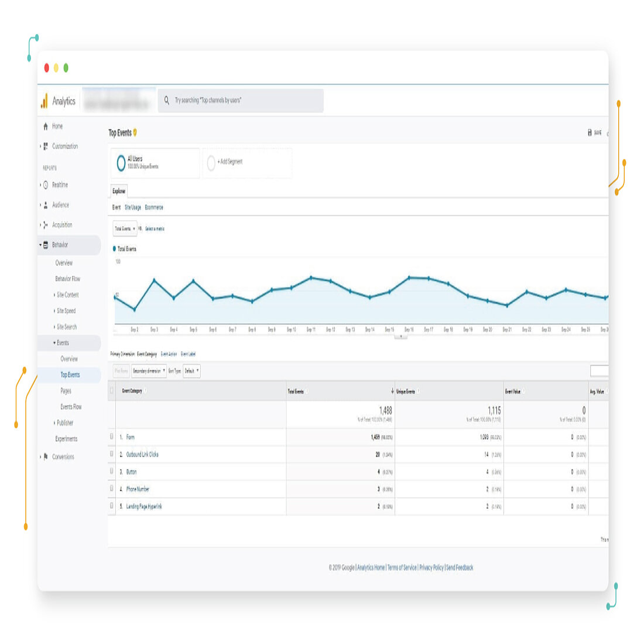Screen dimensions: 644x644
Task: Click the Home icon in sidebar
Action: 46,126
